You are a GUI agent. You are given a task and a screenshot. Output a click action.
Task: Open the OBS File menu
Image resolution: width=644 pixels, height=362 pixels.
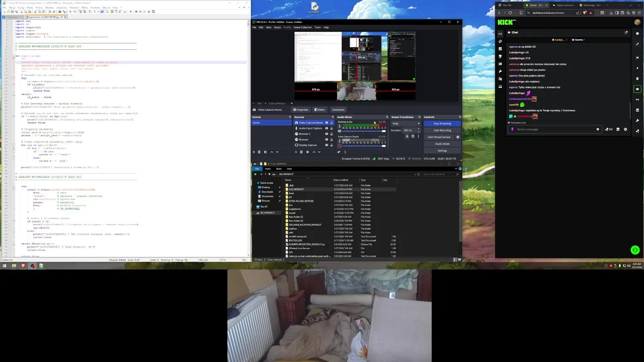point(255,27)
